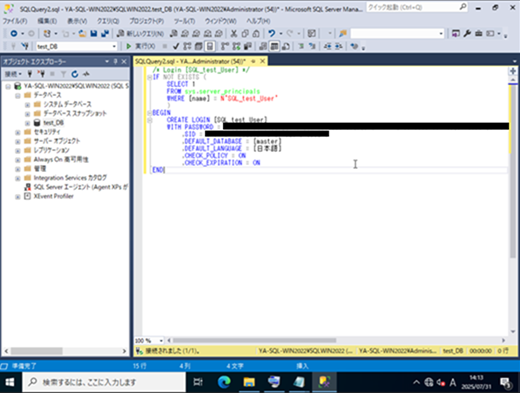This screenshot has height=393, width=520.
Task: Parse the query with the checkmark icon
Action: 176,46
